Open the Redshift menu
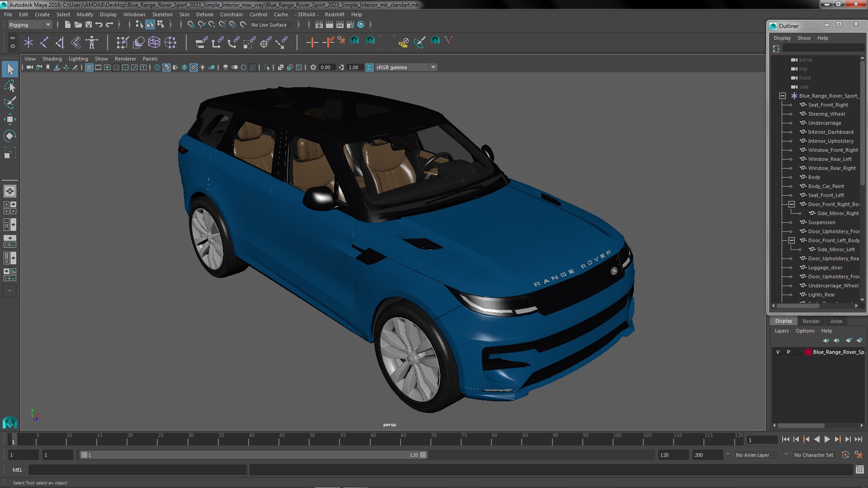Image resolution: width=868 pixels, height=488 pixels. [335, 14]
